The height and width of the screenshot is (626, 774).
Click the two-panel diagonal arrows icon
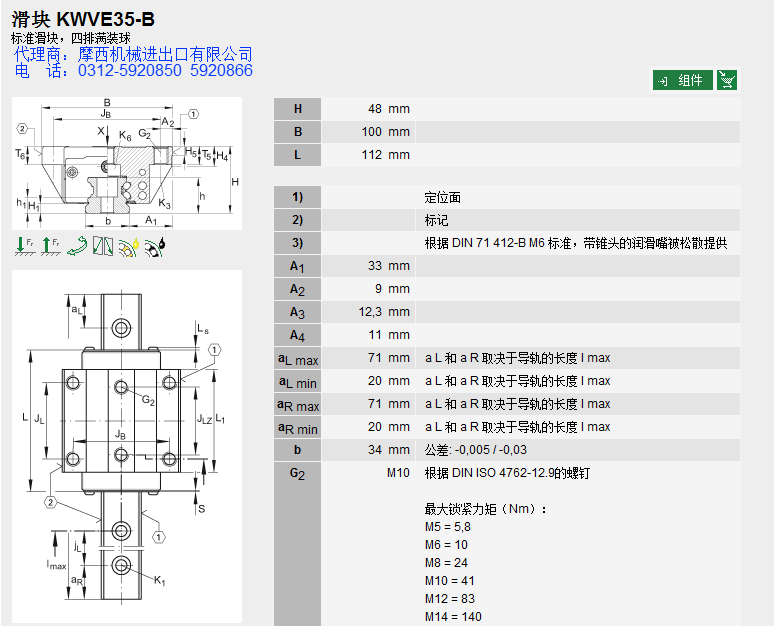(x=103, y=246)
